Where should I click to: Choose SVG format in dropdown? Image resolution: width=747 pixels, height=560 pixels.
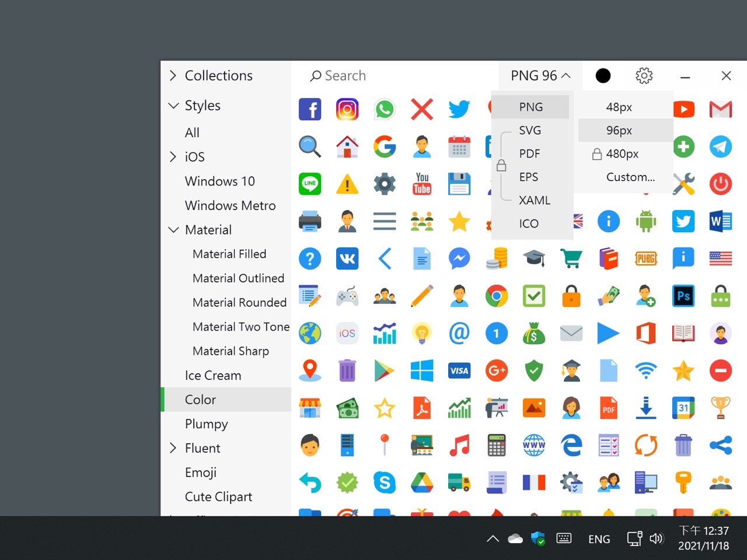[x=530, y=130]
